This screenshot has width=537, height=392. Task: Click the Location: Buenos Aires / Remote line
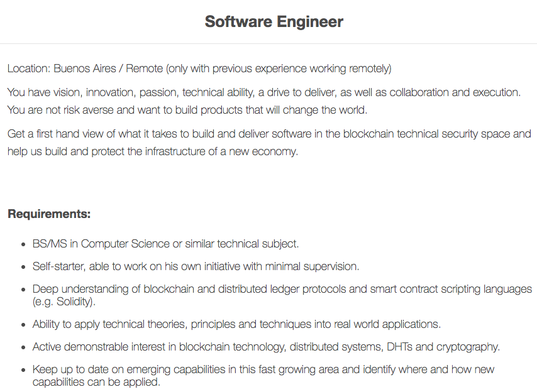[199, 68]
